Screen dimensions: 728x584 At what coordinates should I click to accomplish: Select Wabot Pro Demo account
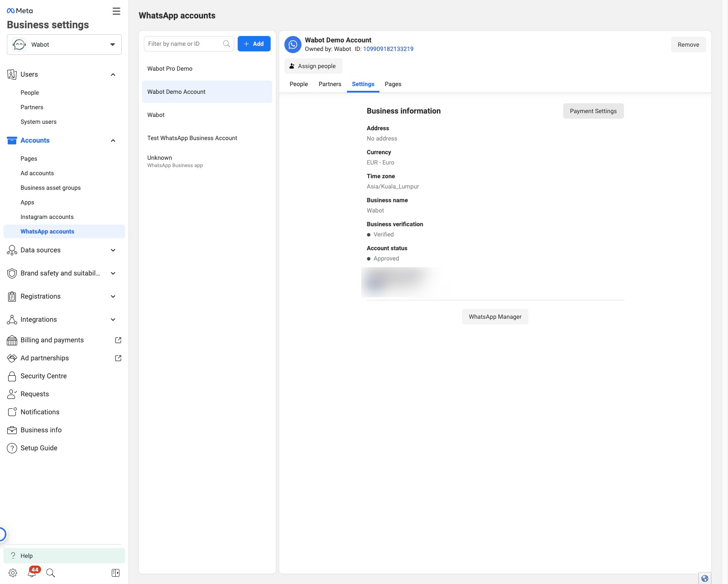(x=207, y=69)
